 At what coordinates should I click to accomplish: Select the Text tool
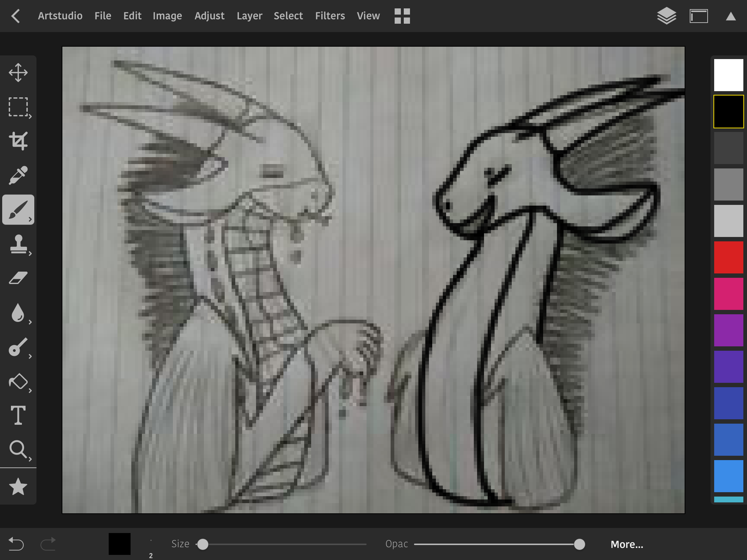point(18,415)
